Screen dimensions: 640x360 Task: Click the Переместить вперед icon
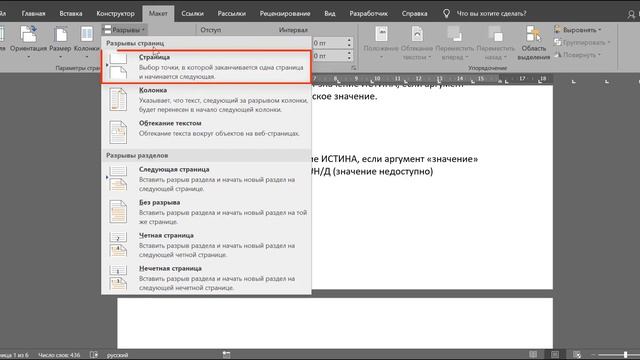click(x=454, y=34)
